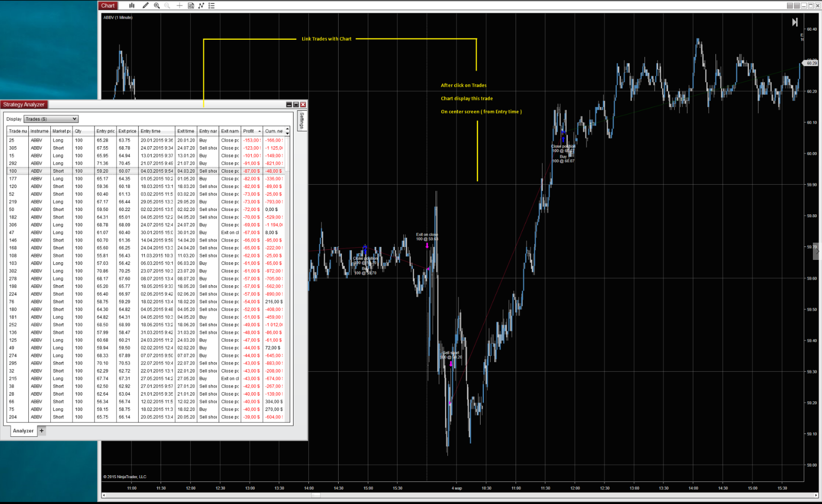822x504 pixels.
Task: Click the zoom out magnifier icon
Action: tap(167, 6)
